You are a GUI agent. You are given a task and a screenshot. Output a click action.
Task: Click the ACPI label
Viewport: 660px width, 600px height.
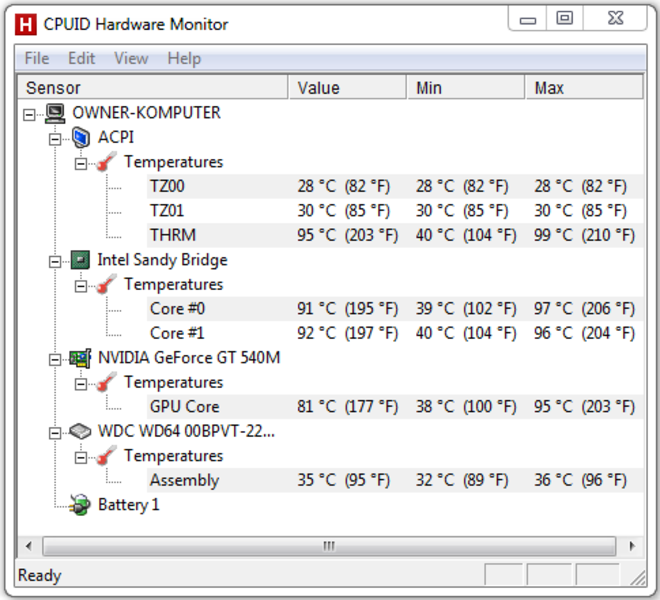[x=116, y=137]
